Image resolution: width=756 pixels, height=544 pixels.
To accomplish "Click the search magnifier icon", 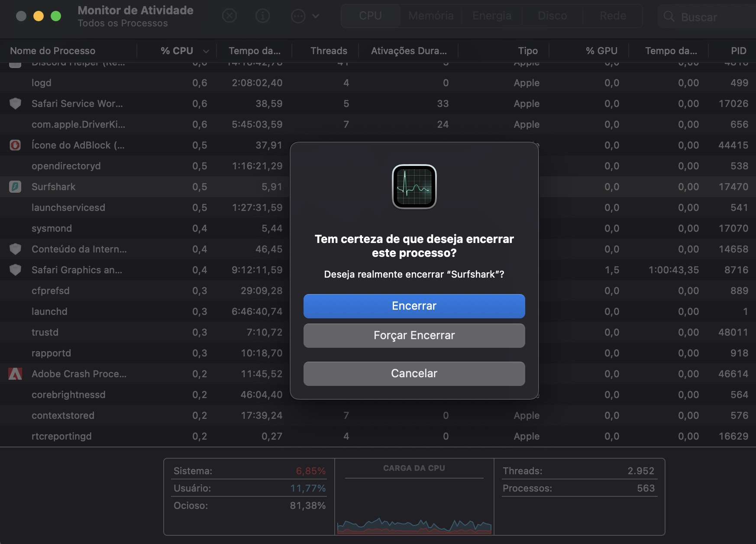I will point(669,16).
